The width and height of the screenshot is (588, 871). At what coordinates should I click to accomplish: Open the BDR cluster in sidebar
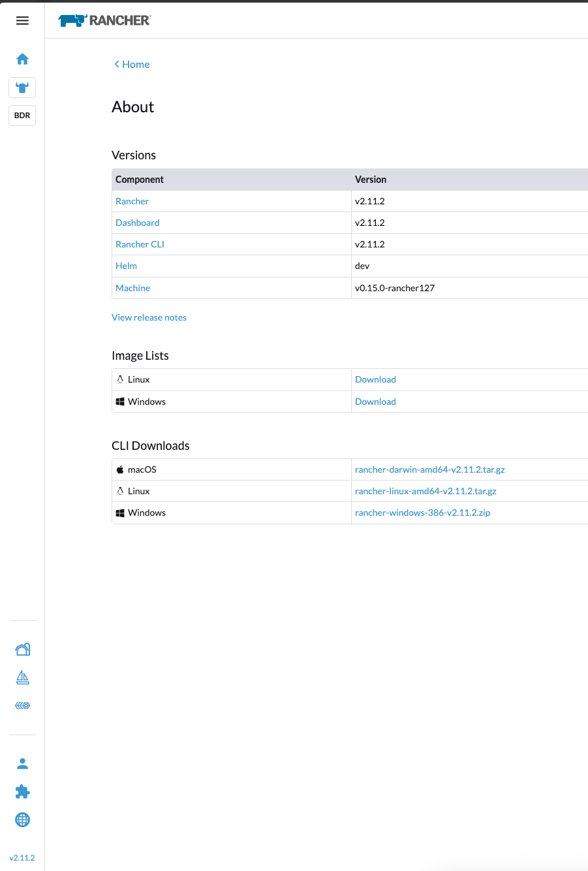click(22, 116)
